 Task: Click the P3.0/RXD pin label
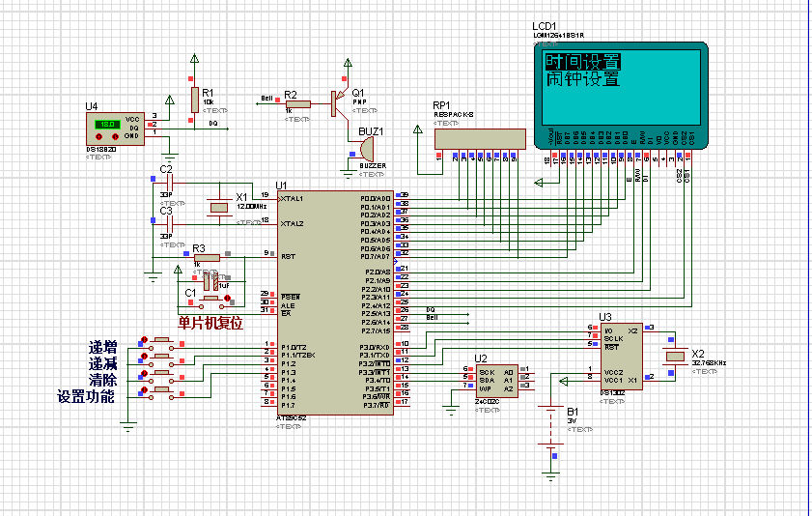[376, 347]
